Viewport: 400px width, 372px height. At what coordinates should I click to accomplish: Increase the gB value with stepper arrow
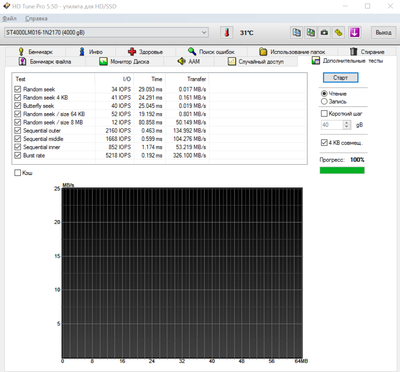[x=347, y=123]
